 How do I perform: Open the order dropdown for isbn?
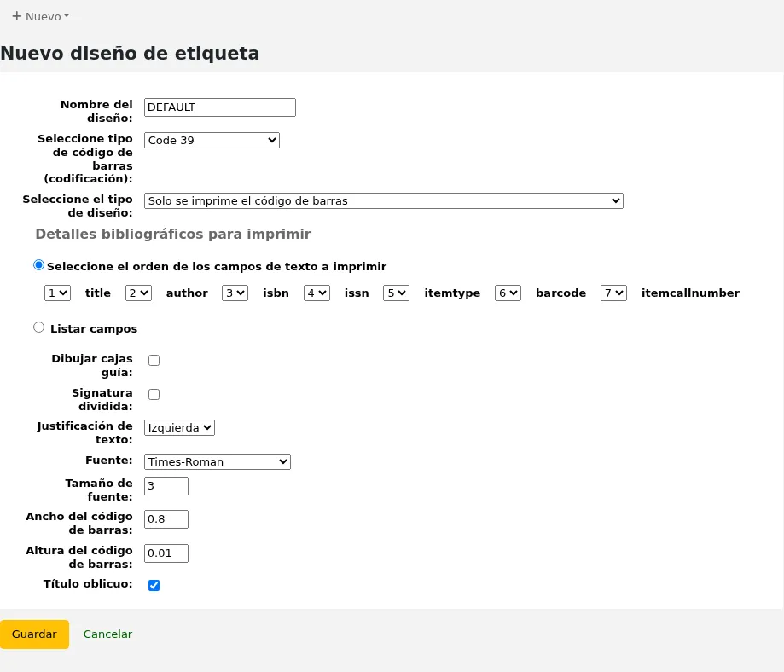click(235, 293)
